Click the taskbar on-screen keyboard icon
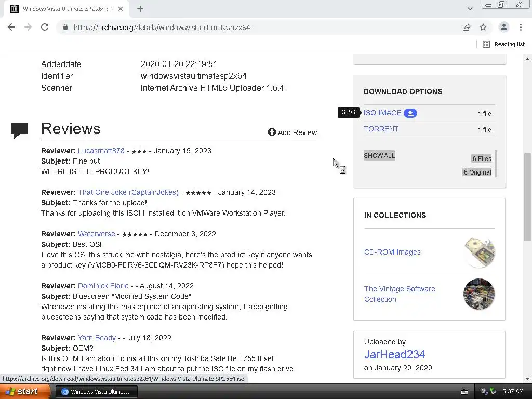 (464, 392)
